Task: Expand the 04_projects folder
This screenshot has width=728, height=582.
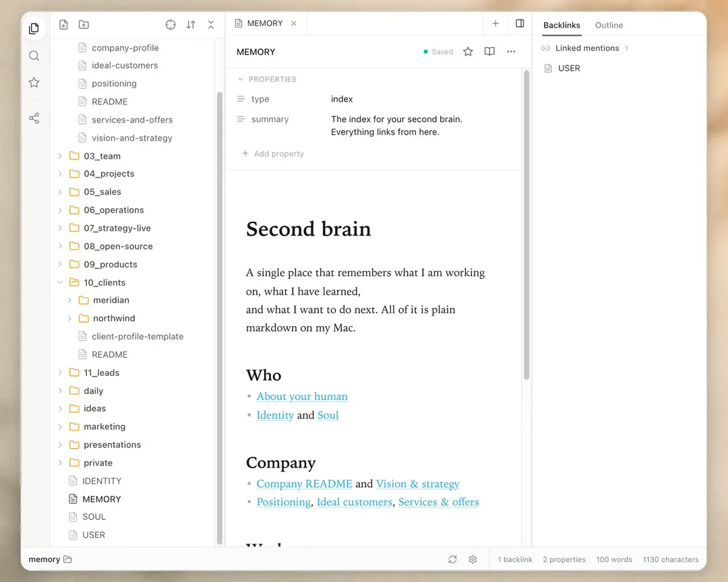Action: coord(60,174)
